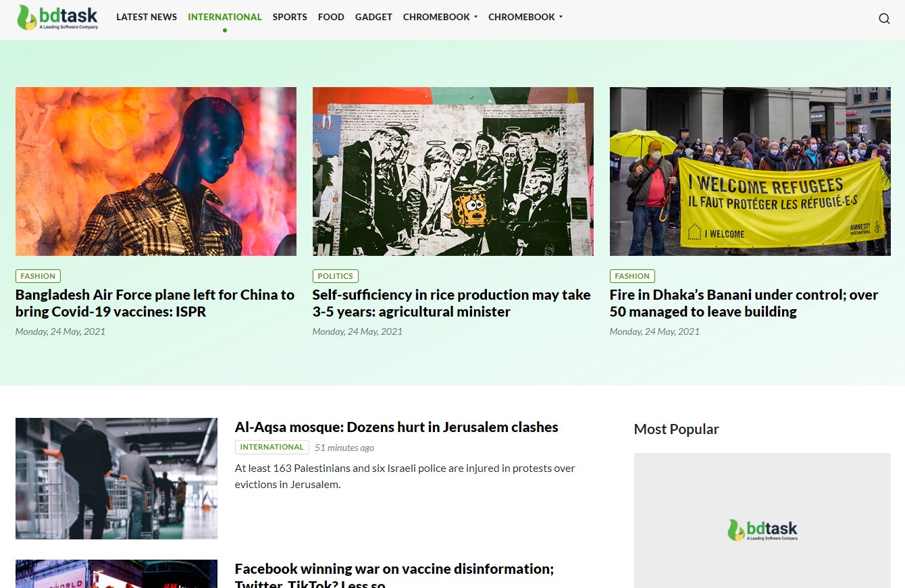
Task: Click FASHION tag above Dhaka's Banani headline
Action: (x=632, y=276)
